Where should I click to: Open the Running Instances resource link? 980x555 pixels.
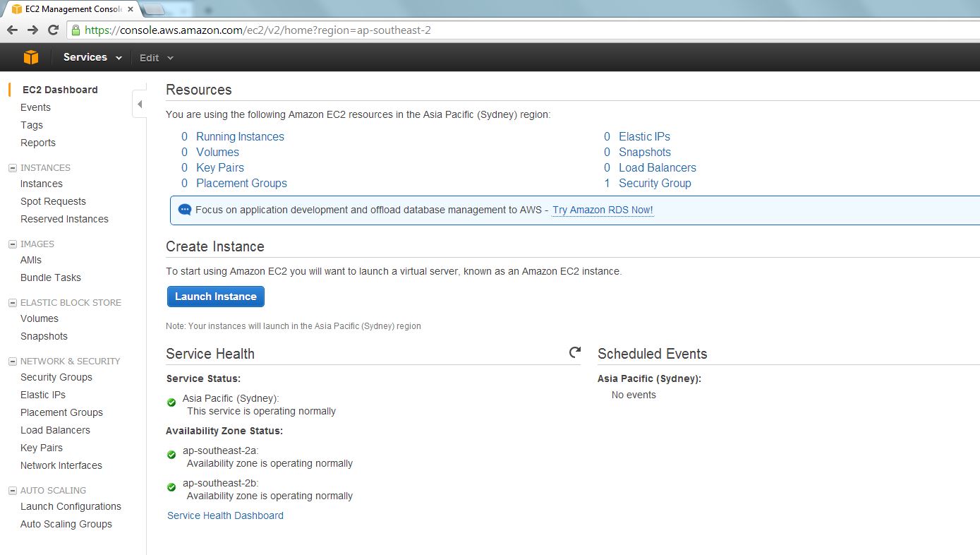click(240, 136)
